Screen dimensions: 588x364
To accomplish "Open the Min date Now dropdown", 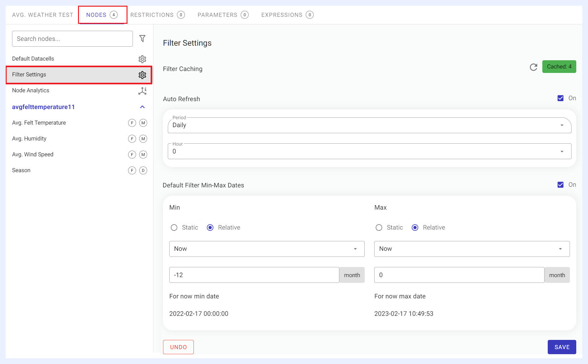I will [267, 249].
